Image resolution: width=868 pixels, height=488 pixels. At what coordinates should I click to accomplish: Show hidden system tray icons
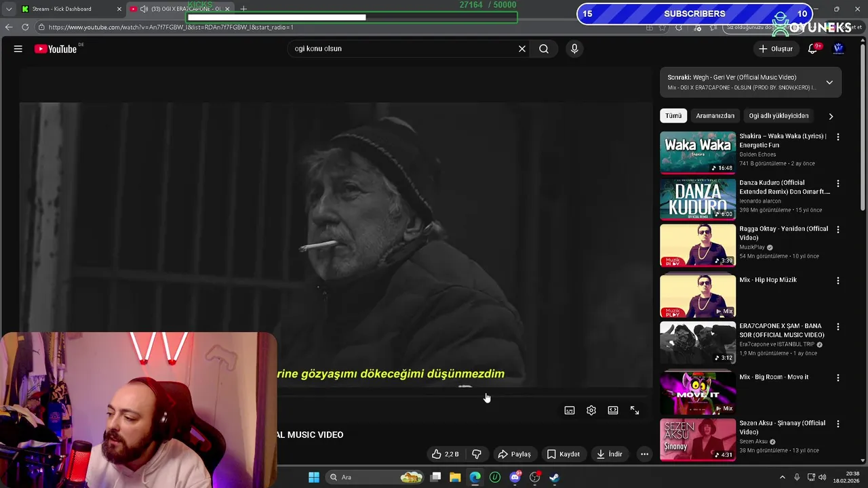point(782,477)
